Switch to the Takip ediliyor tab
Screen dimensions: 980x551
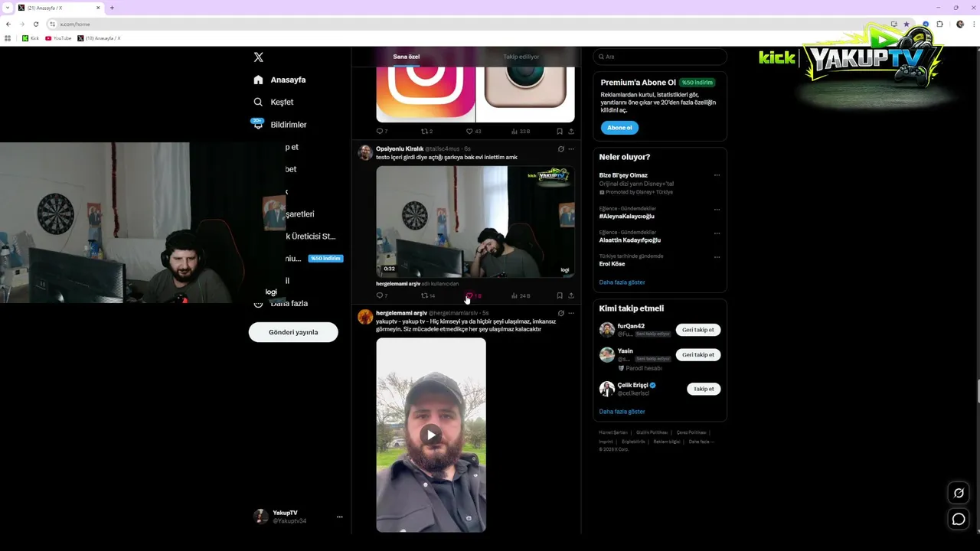pyautogui.click(x=521, y=57)
